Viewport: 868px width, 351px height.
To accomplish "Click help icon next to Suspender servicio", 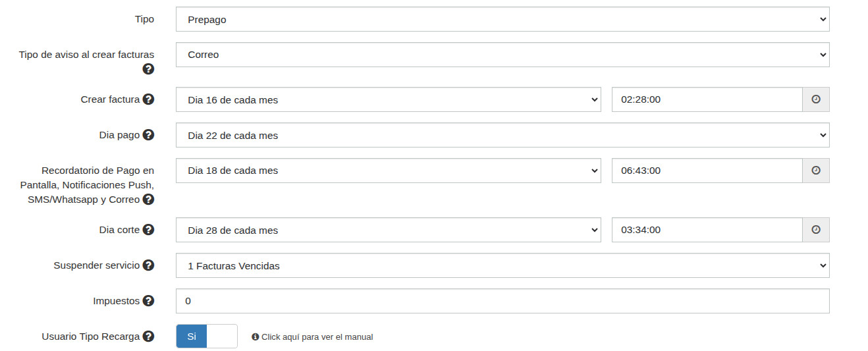I will pyautogui.click(x=148, y=265).
